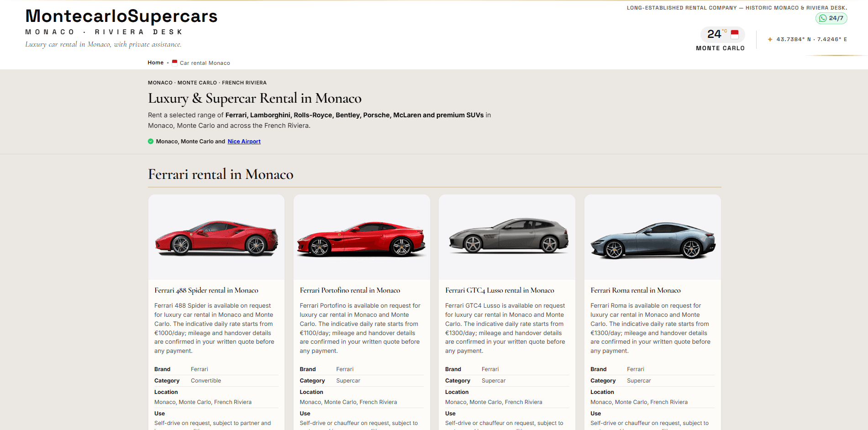This screenshot has height=430, width=868.
Task: Click the coordinates 43.7384° N · 7.4246° E
Action: click(x=812, y=39)
